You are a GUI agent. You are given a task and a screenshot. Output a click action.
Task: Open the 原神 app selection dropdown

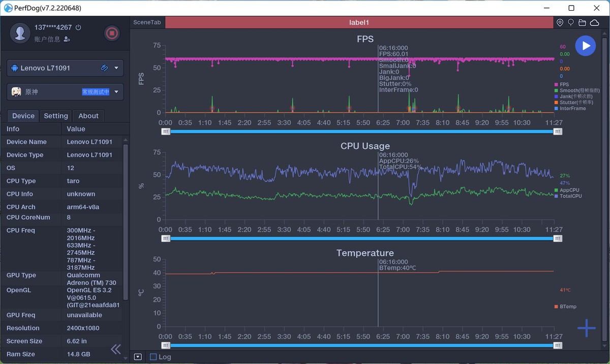click(x=116, y=92)
